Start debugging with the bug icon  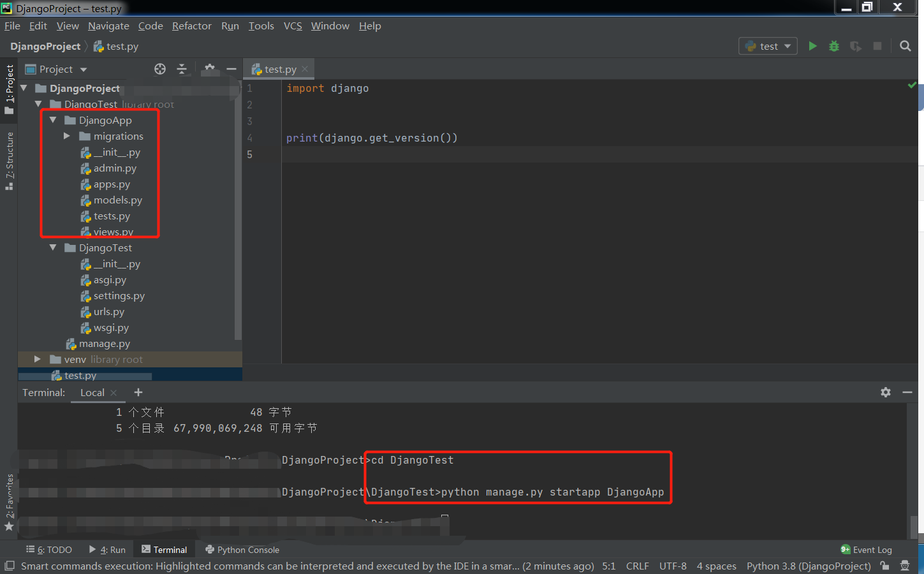834,46
